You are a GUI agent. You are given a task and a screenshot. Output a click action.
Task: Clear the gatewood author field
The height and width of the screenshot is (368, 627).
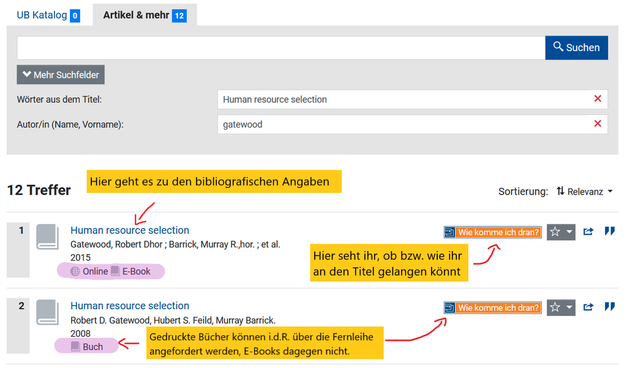pyautogui.click(x=597, y=123)
